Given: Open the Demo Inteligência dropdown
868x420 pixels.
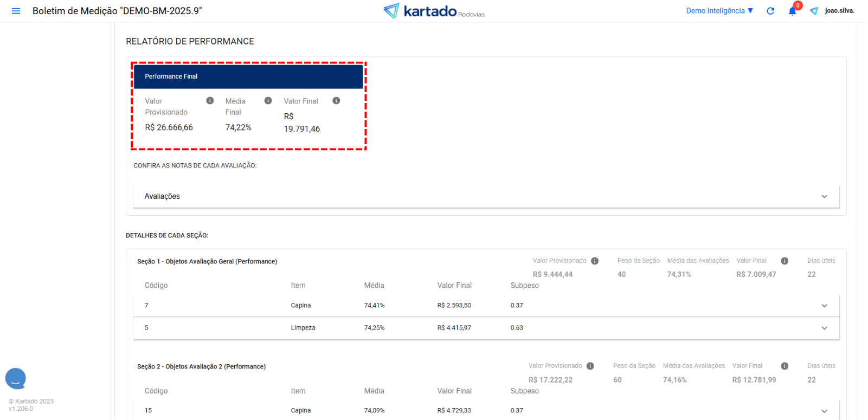Looking at the screenshot, I should click(719, 11).
